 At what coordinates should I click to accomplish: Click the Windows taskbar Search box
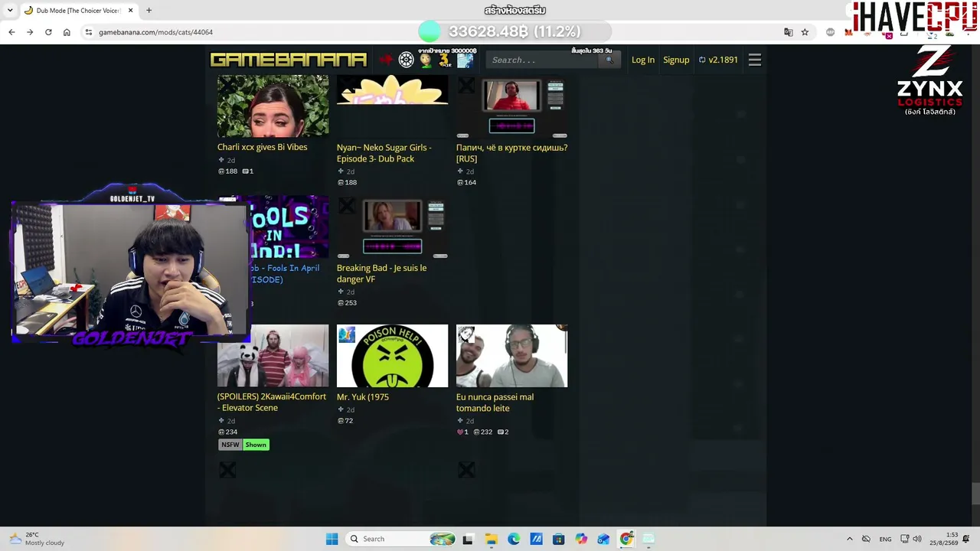click(402, 539)
